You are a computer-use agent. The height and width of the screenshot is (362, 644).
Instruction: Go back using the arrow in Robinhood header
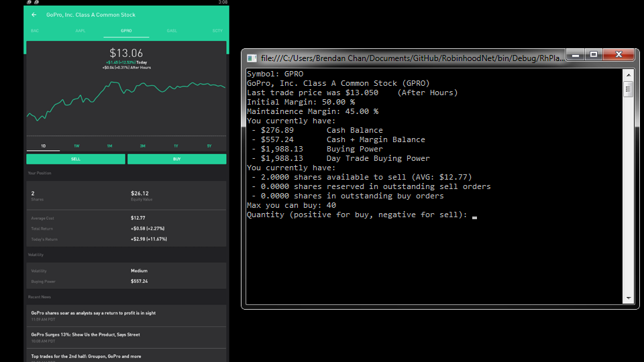coord(34,15)
